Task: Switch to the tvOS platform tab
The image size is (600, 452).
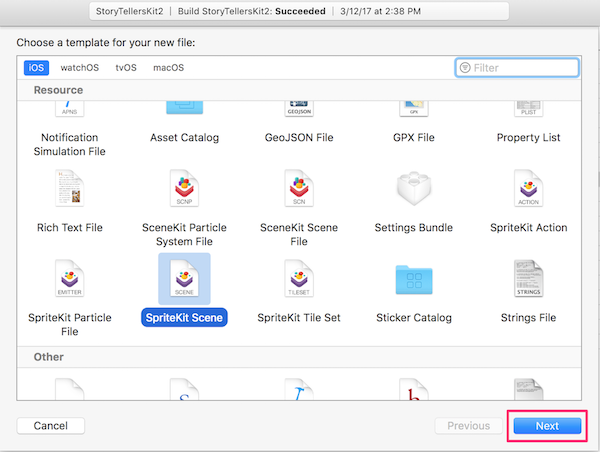Action: pos(126,68)
